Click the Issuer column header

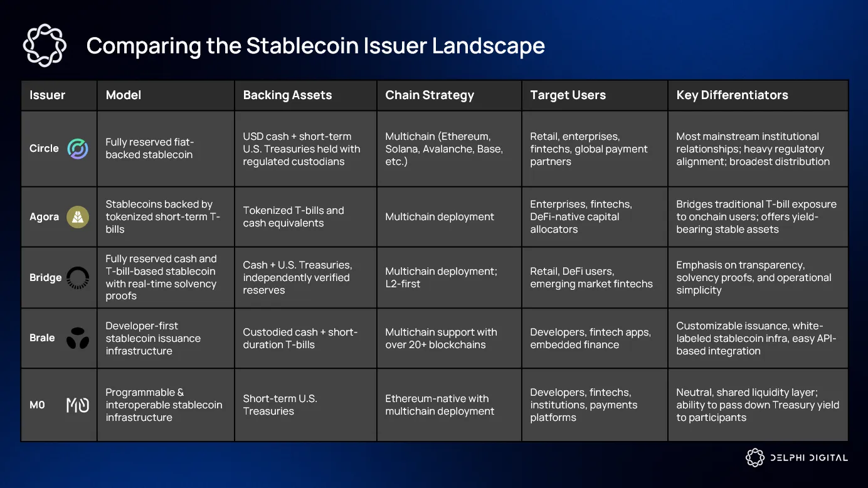48,95
